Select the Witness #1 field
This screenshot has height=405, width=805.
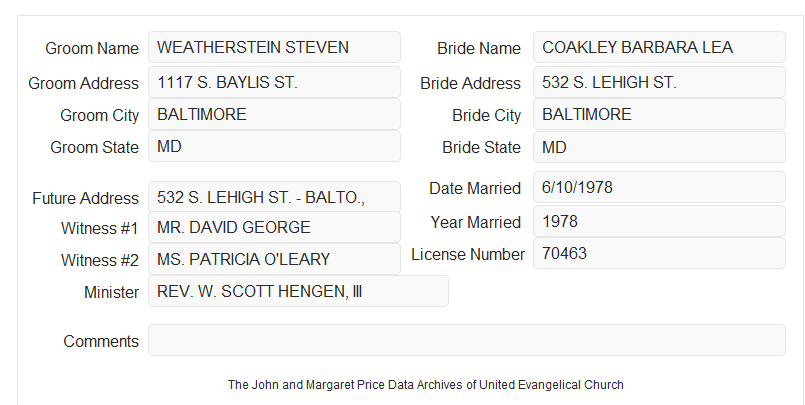[274, 227]
